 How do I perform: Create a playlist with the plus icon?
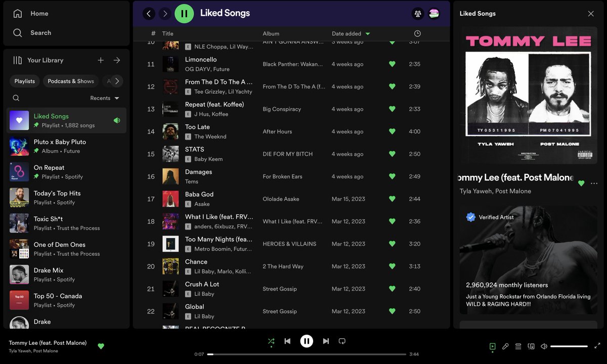tap(101, 60)
